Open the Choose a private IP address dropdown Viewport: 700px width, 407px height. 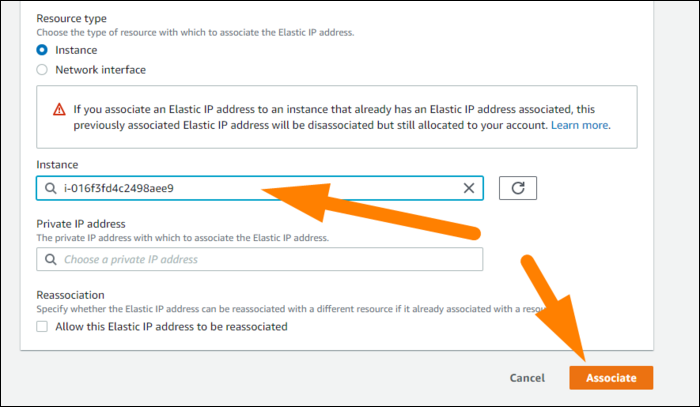260,260
